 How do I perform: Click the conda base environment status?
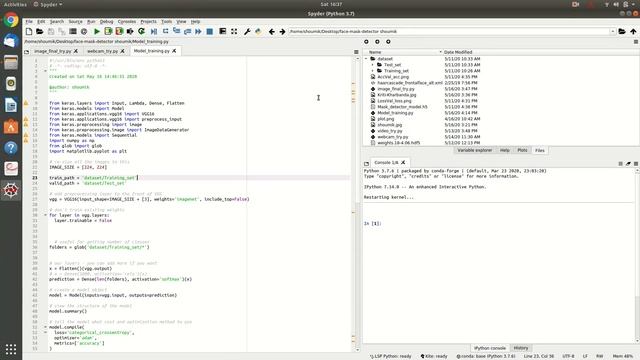486,356
